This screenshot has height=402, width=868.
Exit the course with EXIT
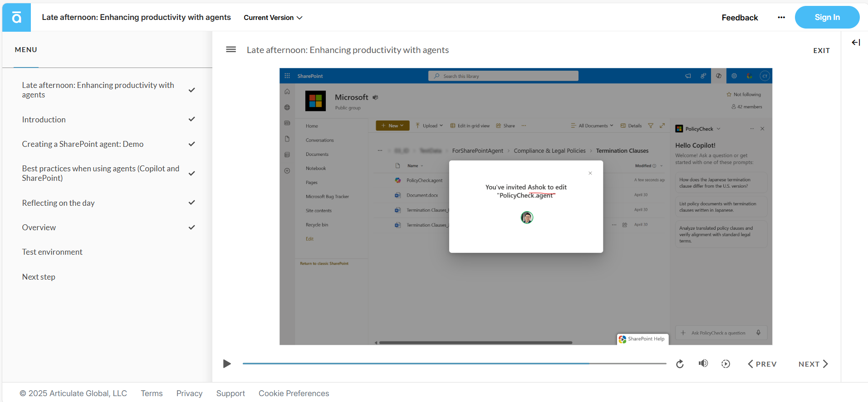click(x=821, y=51)
